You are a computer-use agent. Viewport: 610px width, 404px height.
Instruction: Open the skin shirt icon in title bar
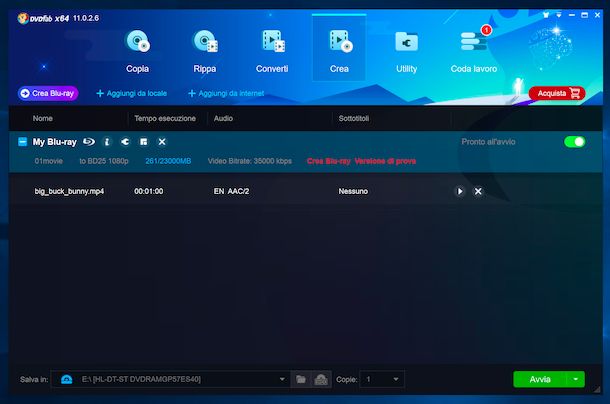click(x=546, y=15)
